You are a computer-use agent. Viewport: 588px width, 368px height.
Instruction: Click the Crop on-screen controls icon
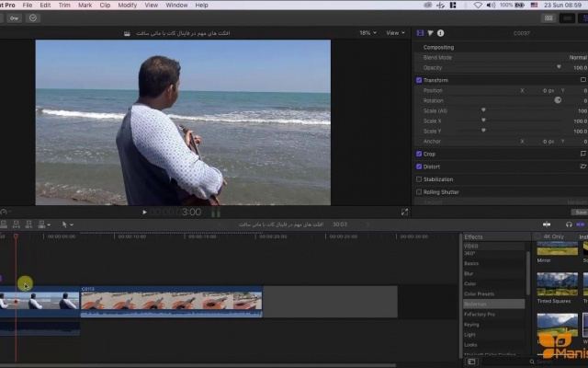pos(582,154)
